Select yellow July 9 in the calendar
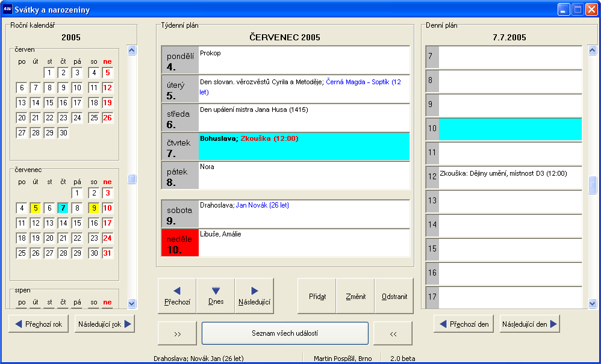The image size is (601, 364). point(94,208)
